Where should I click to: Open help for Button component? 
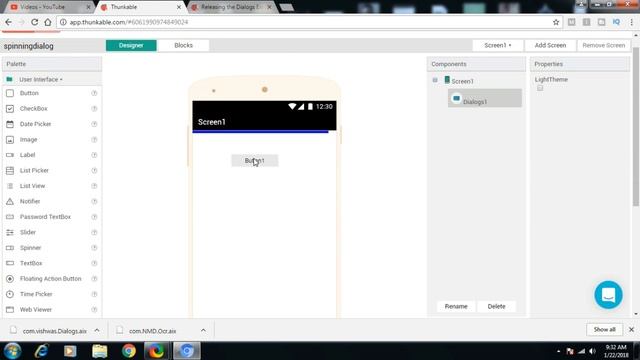coord(94,93)
